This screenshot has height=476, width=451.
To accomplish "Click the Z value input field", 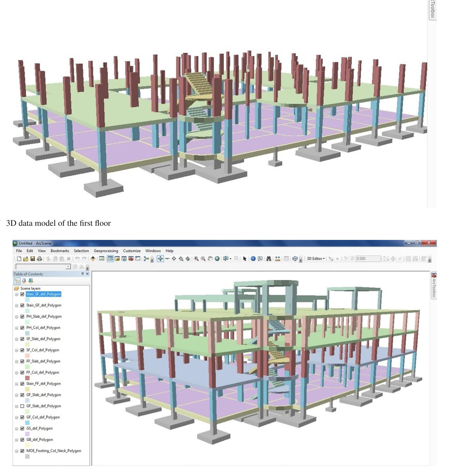I will coord(368,259).
